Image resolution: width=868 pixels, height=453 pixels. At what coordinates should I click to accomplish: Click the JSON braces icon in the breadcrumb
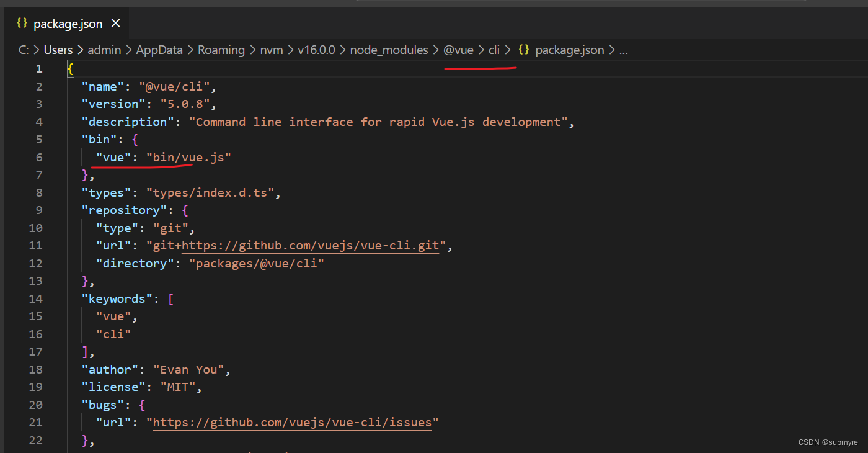524,50
